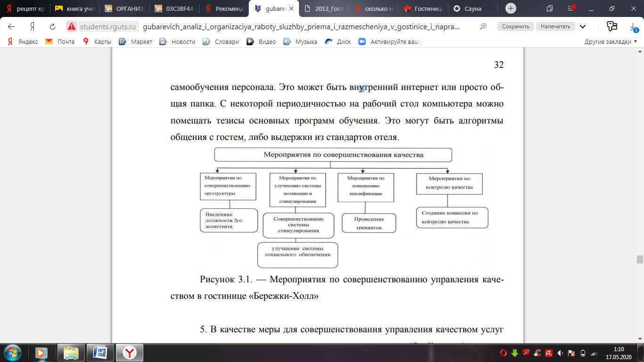
Task: Open the Маркет bookmark
Action: tap(136, 41)
